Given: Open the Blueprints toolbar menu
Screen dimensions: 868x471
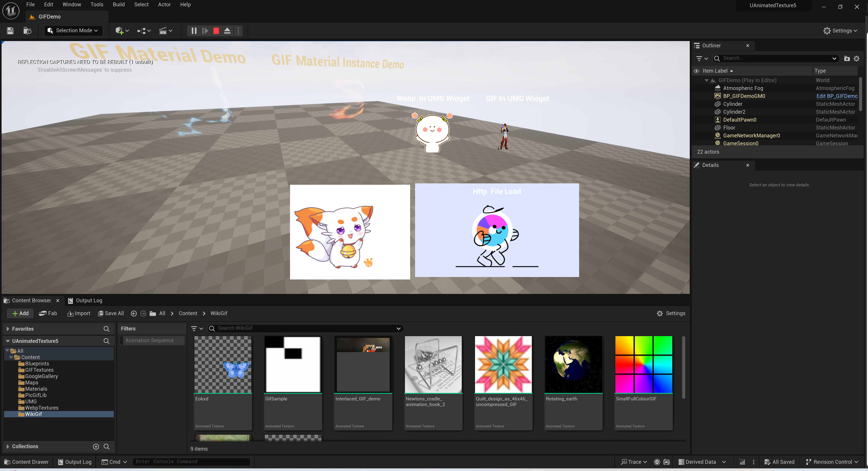Looking at the screenshot, I should point(144,31).
